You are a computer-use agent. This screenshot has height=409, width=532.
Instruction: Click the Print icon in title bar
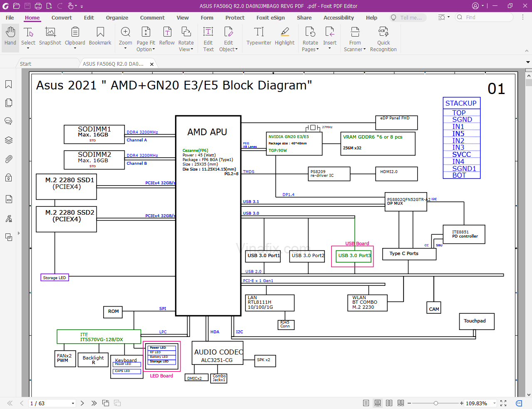point(38,6)
